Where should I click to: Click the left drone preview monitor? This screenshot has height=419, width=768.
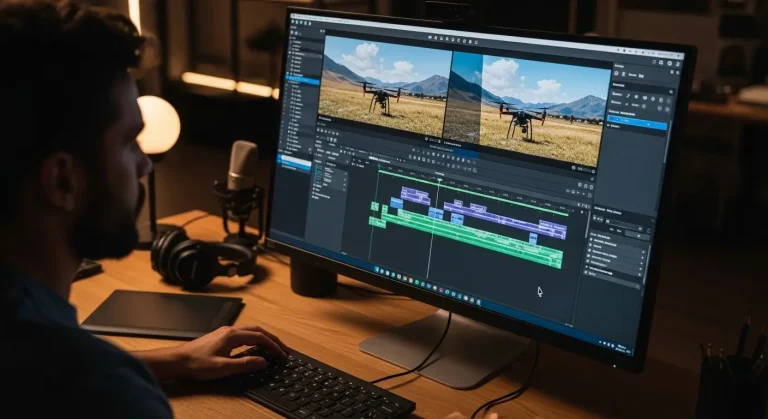[x=385, y=86]
